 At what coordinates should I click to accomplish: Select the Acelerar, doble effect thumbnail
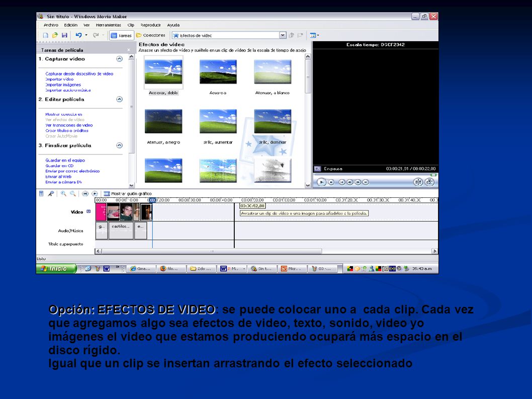pyautogui.click(x=163, y=71)
